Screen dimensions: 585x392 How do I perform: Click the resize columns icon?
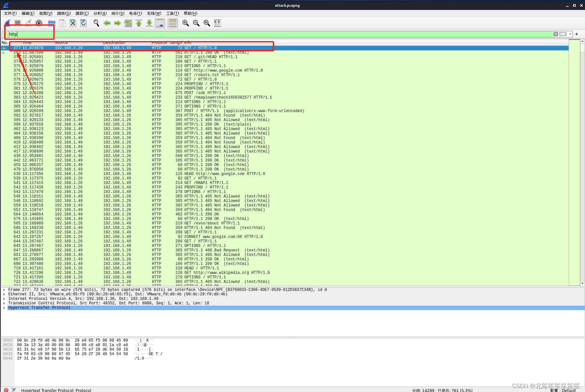[217, 23]
